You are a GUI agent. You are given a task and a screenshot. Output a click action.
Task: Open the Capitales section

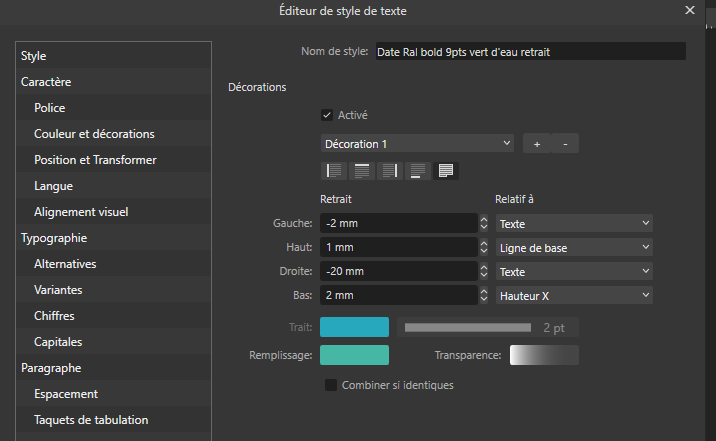click(x=113, y=342)
